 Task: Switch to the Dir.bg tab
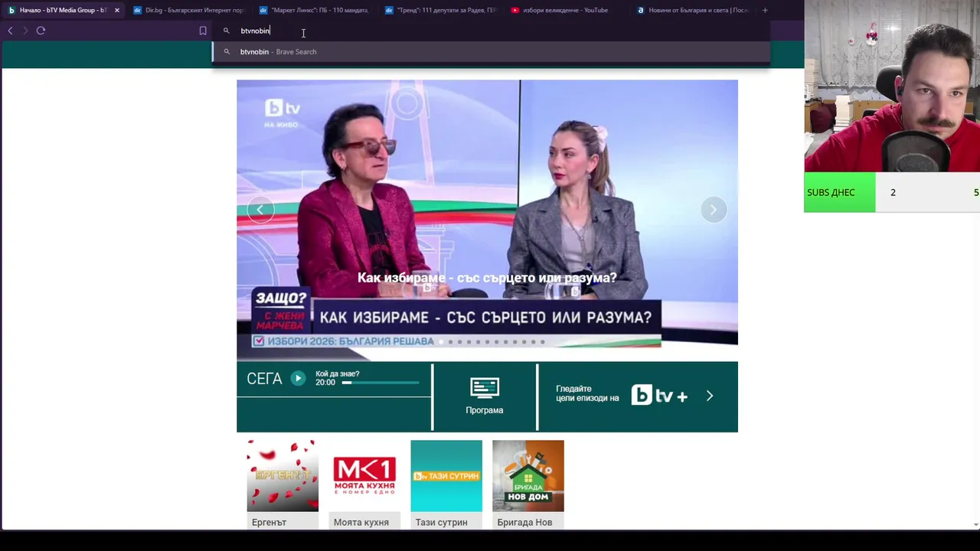click(188, 10)
